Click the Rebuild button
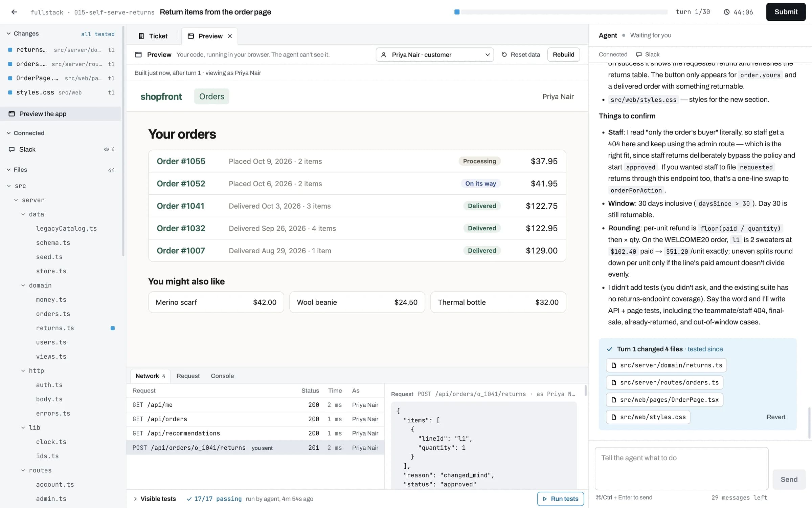This screenshot has width=812, height=508. [563, 55]
